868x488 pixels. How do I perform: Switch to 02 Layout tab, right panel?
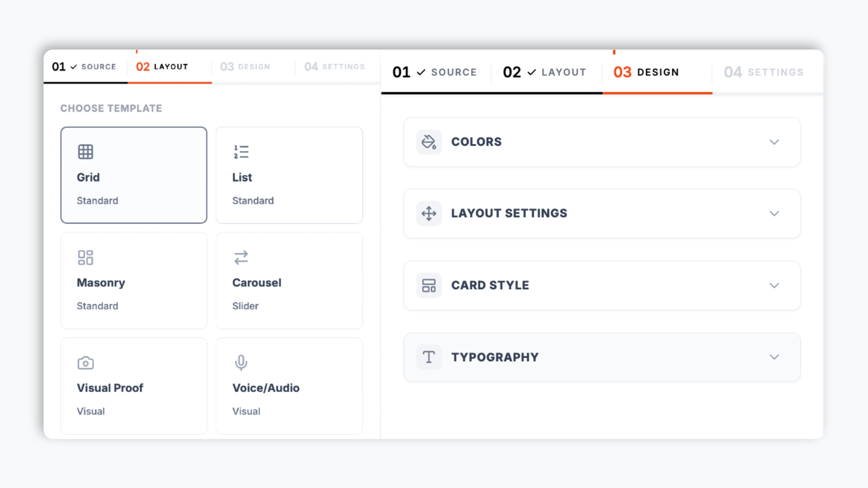click(x=546, y=72)
